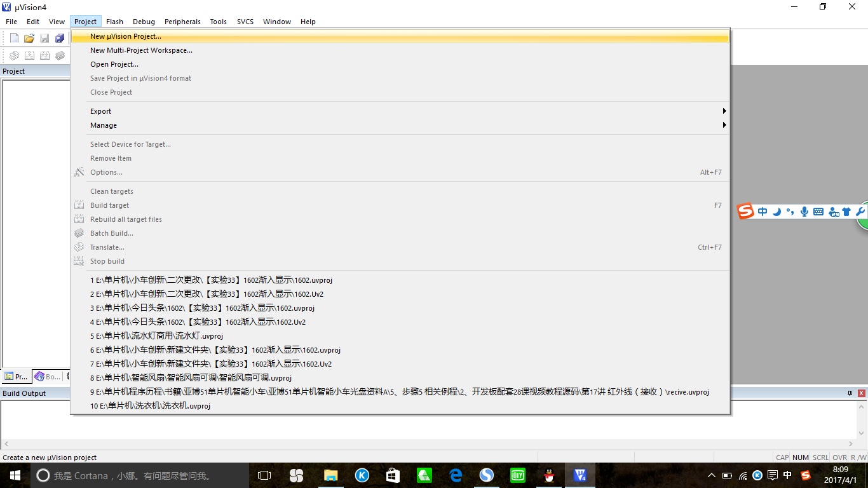This screenshot has width=868, height=488.
Task: Click the Rebuild icon in build toolbar
Action: click(x=44, y=55)
